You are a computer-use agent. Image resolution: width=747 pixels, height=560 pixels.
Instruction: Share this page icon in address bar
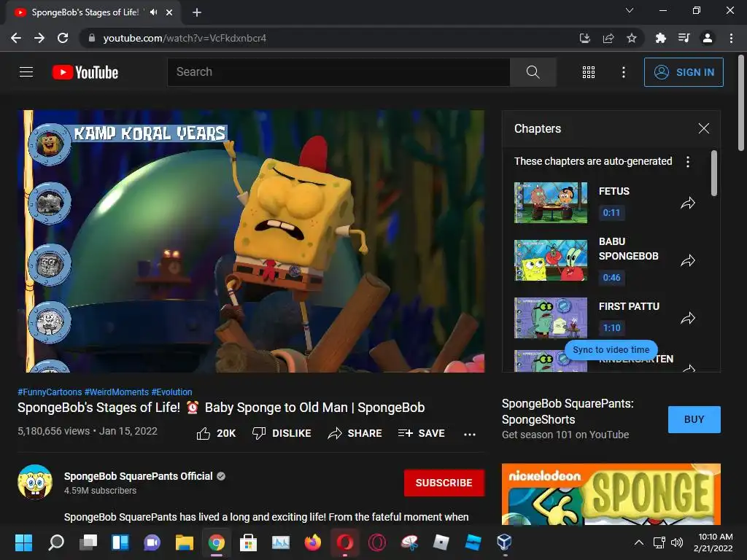click(x=608, y=38)
